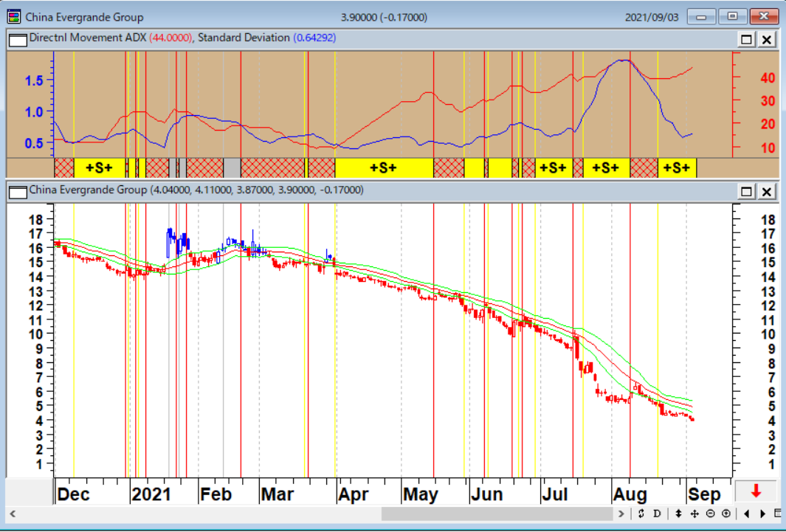This screenshot has height=532, width=786.
Task: Click the rescale Y-axis icon
Action: 641,514
